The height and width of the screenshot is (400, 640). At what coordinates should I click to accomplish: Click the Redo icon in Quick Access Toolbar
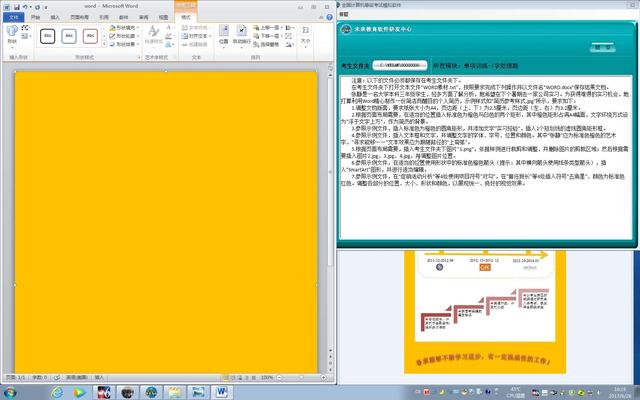(38, 7)
